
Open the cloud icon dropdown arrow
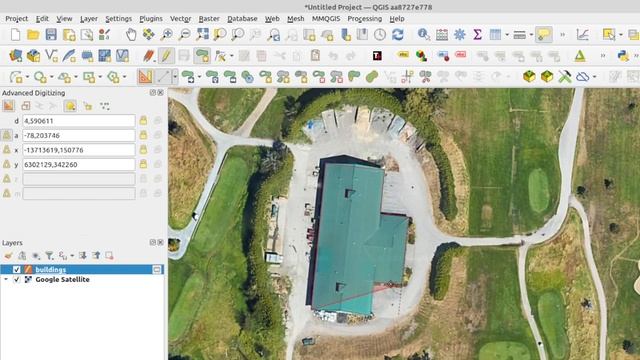coord(594,76)
